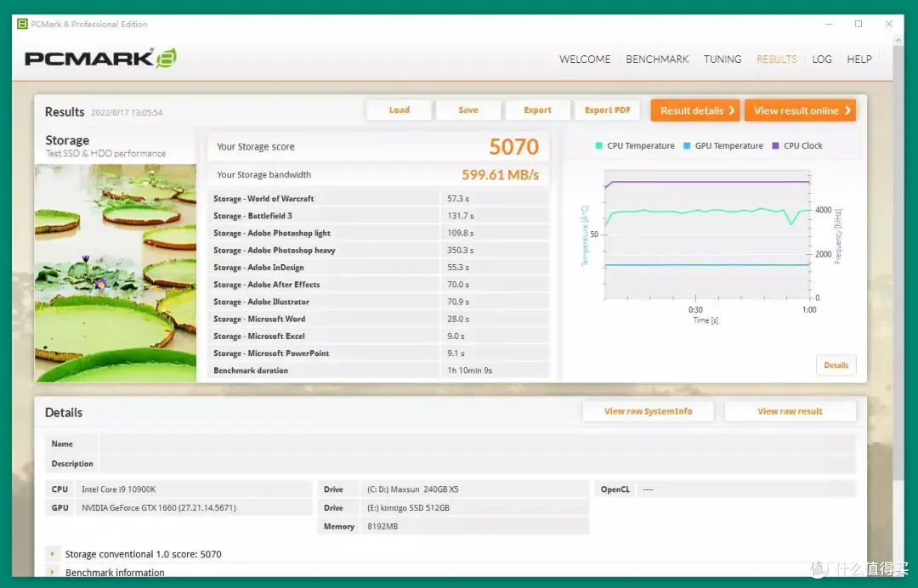Save the benchmark result
The image size is (918, 588).
tap(468, 110)
